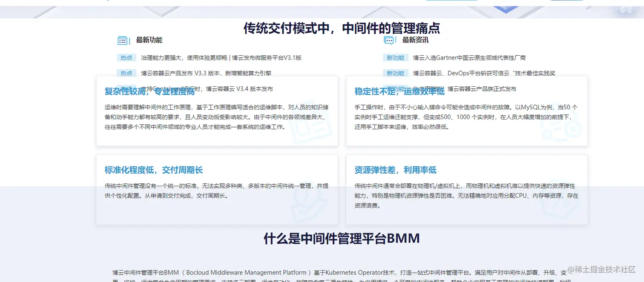Click paragraph starting 手工操作时，由于不小心输入错命令
Viewport: 644px width, 282px height.
[x=466, y=117]
